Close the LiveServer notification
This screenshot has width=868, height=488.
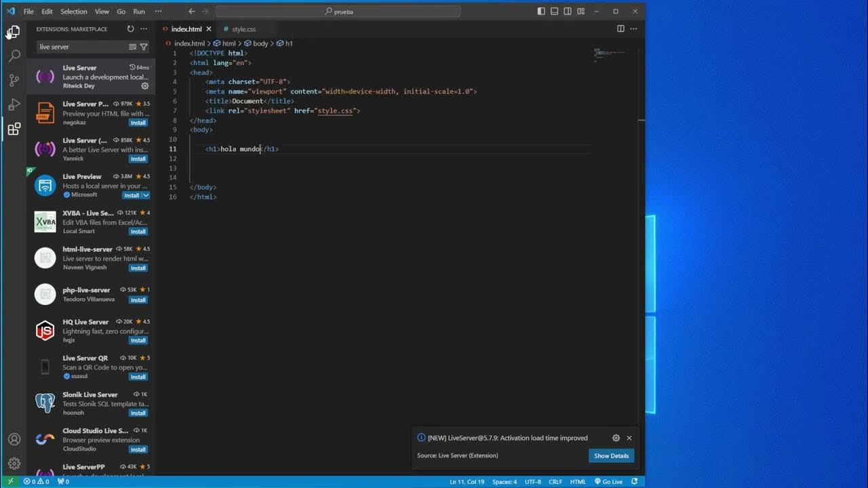pos(629,438)
